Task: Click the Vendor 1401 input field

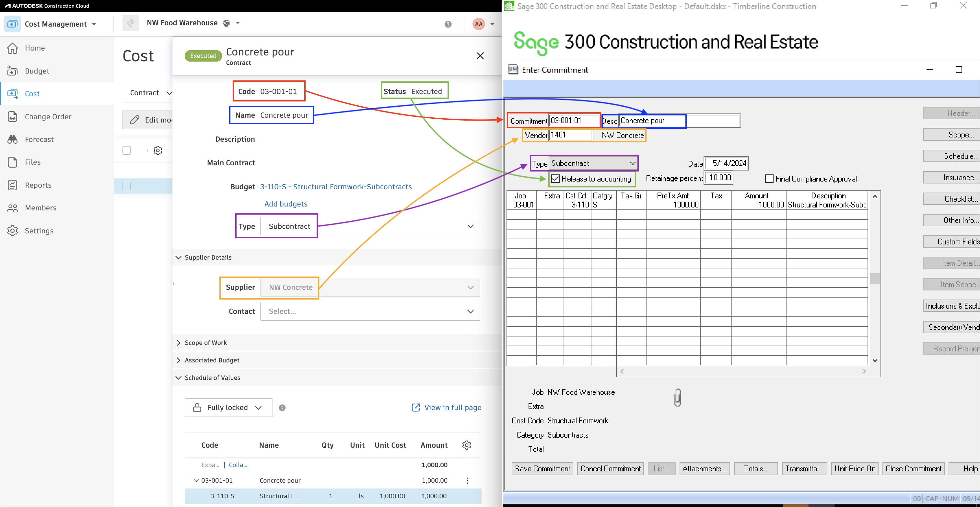Action: pyautogui.click(x=570, y=135)
